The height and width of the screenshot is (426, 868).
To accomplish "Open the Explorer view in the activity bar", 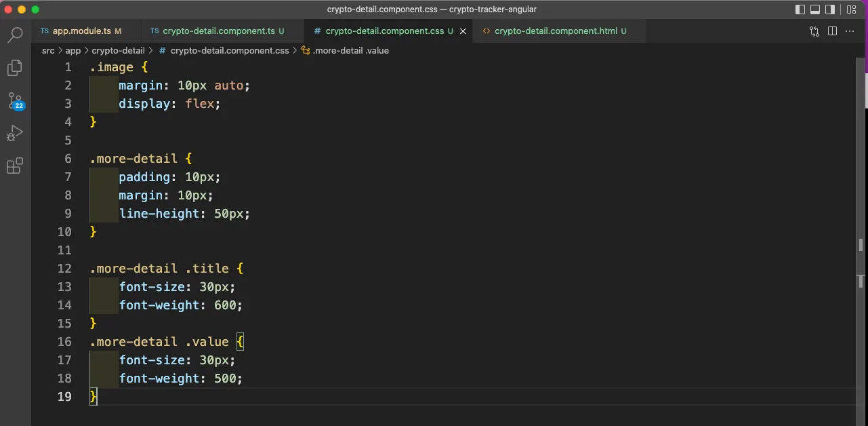I will pyautogui.click(x=15, y=67).
